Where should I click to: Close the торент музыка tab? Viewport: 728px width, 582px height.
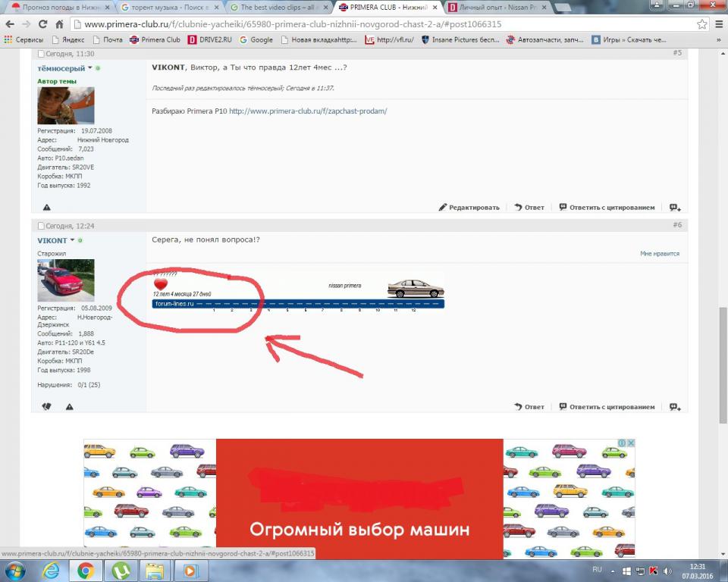tap(216, 8)
